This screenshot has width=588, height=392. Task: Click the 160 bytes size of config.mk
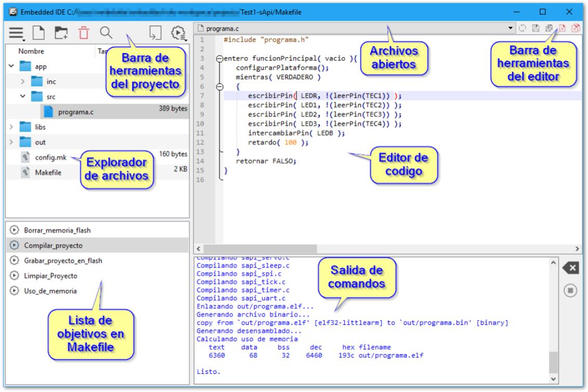pos(173,154)
